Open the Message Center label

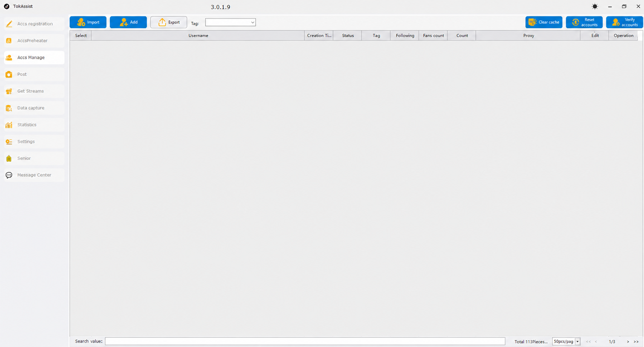coord(34,175)
